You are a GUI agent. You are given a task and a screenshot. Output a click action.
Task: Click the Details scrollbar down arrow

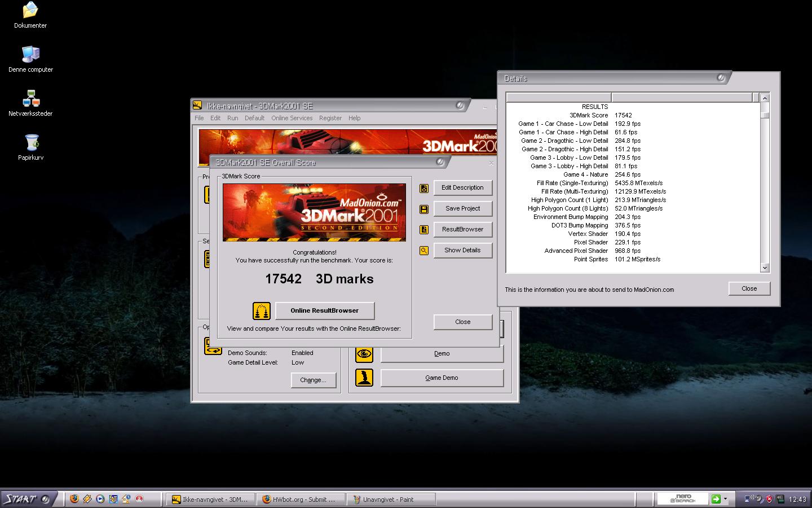(x=765, y=268)
